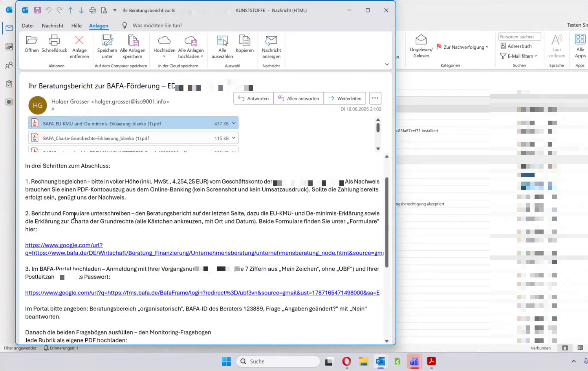Click the Personen suchen field

tap(520, 37)
